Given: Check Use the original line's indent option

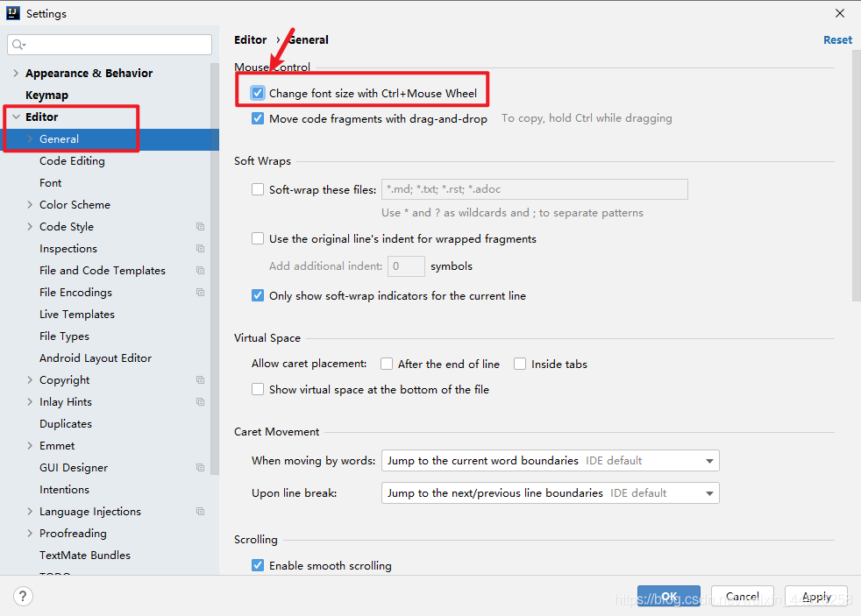Looking at the screenshot, I should pyautogui.click(x=258, y=238).
